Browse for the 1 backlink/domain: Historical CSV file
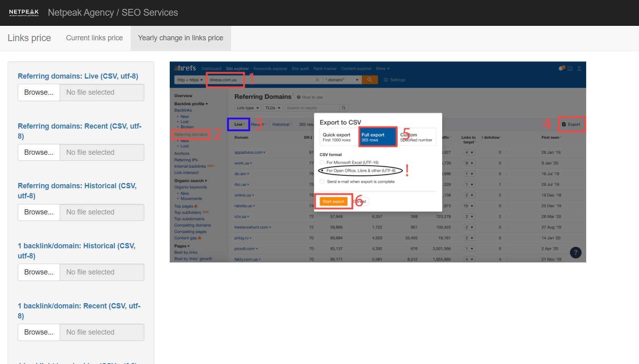The image size is (639, 364). [39, 272]
